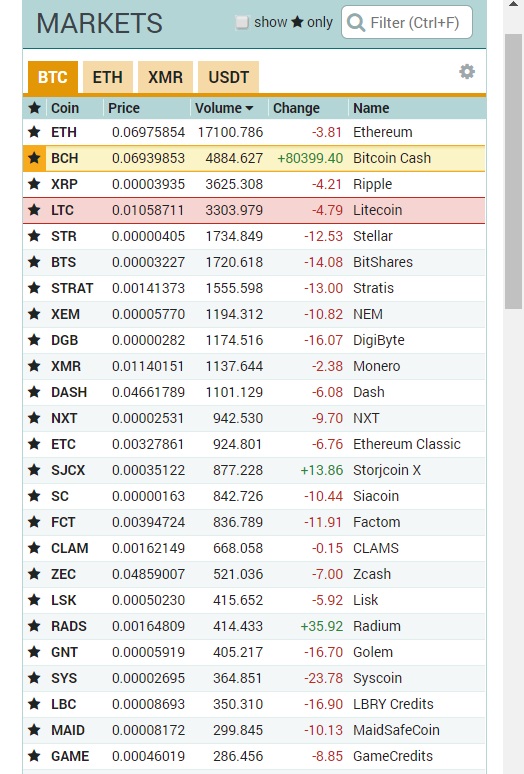
Task: Toggle the star for XRP
Action: tap(34, 184)
